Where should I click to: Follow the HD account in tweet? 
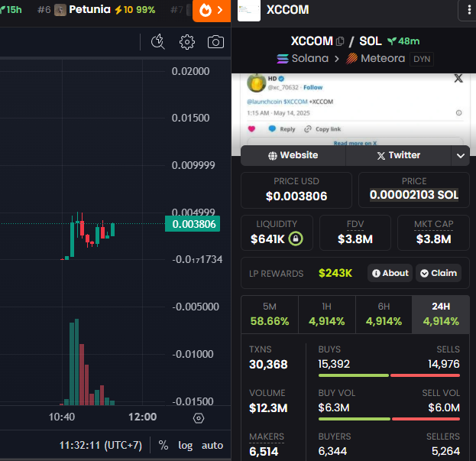point(313,87)
